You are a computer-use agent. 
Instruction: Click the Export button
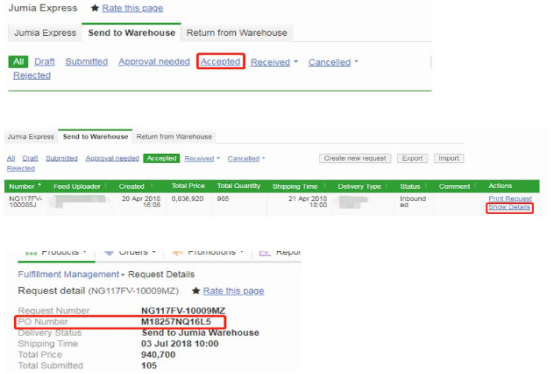pyautogui.click(x=412, y=158)
